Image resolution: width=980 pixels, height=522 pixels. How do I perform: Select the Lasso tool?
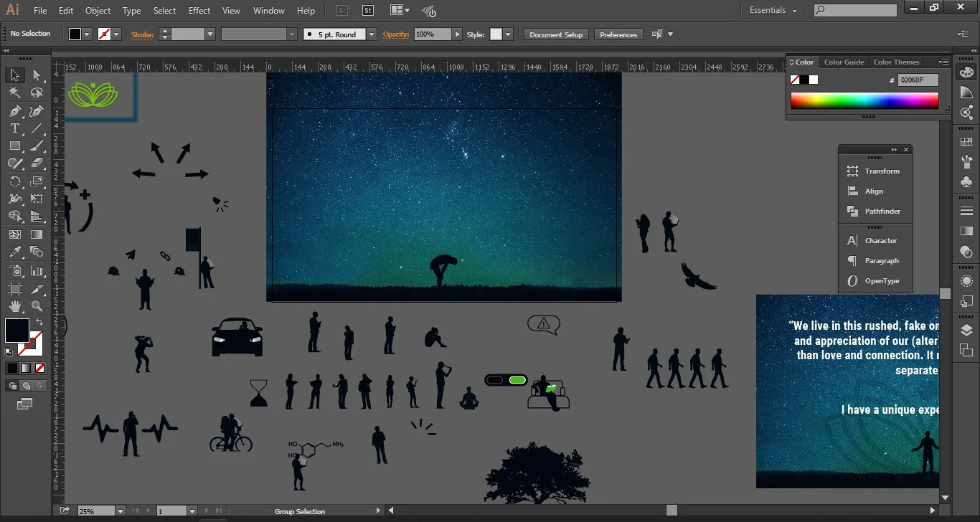(x=37, y=93)
